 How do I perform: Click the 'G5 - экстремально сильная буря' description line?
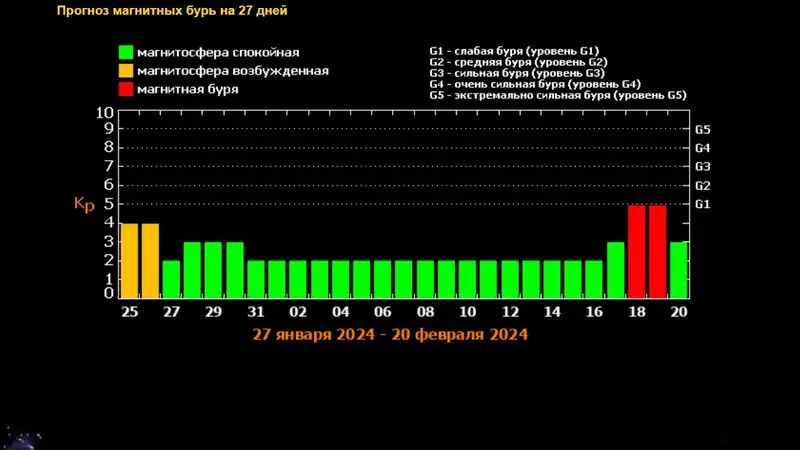point(557,95)
